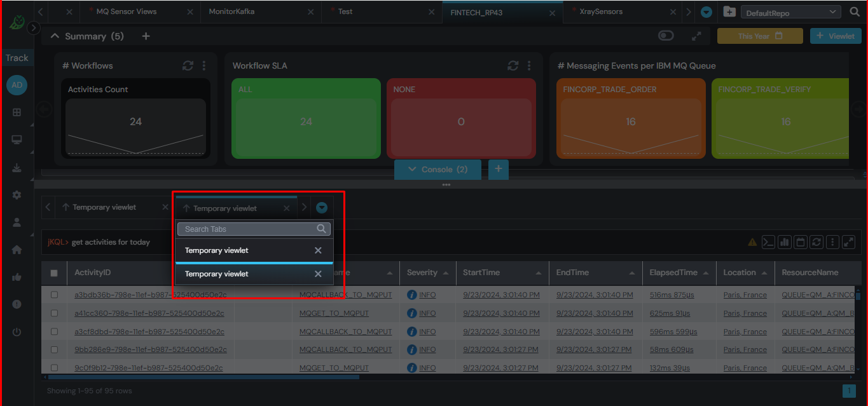Open settings gear in the sidebar
This screenshot has height=406, width=868.
coord(17,195)
